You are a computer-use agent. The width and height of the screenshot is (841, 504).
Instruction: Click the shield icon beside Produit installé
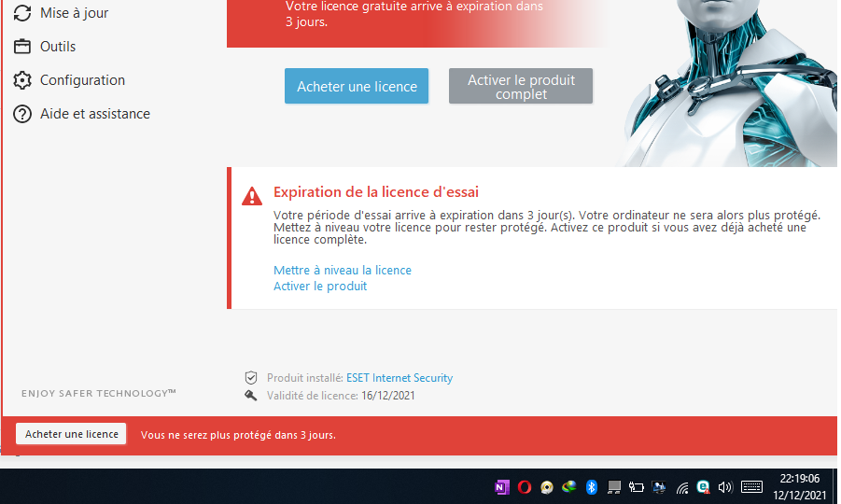pos(250,378)
